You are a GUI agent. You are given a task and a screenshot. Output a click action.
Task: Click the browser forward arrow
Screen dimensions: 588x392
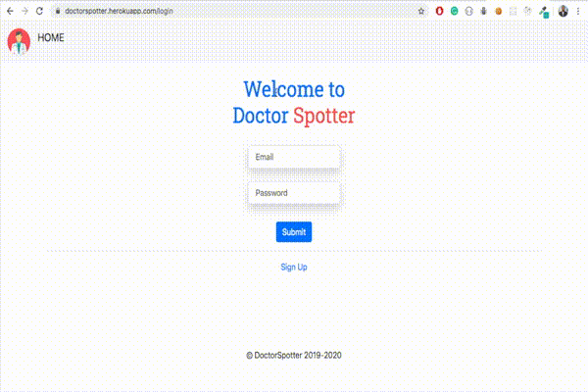click(x=24, y=10)
